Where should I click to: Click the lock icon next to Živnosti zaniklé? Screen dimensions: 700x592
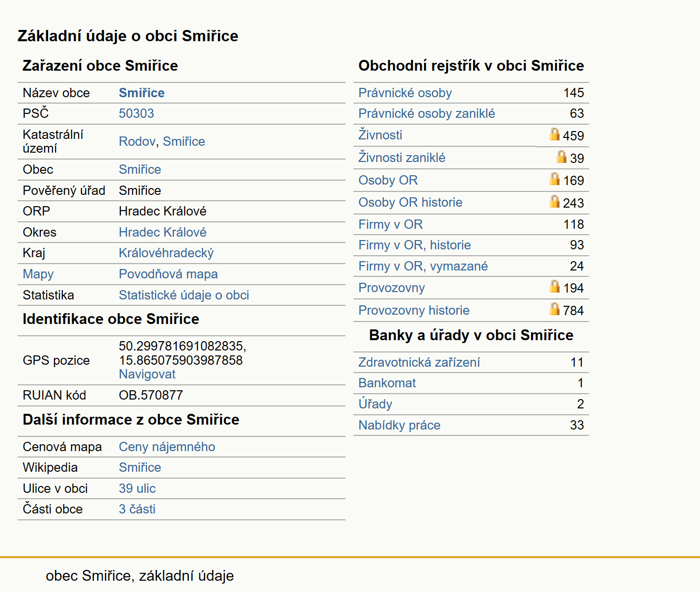pos(562,157)
